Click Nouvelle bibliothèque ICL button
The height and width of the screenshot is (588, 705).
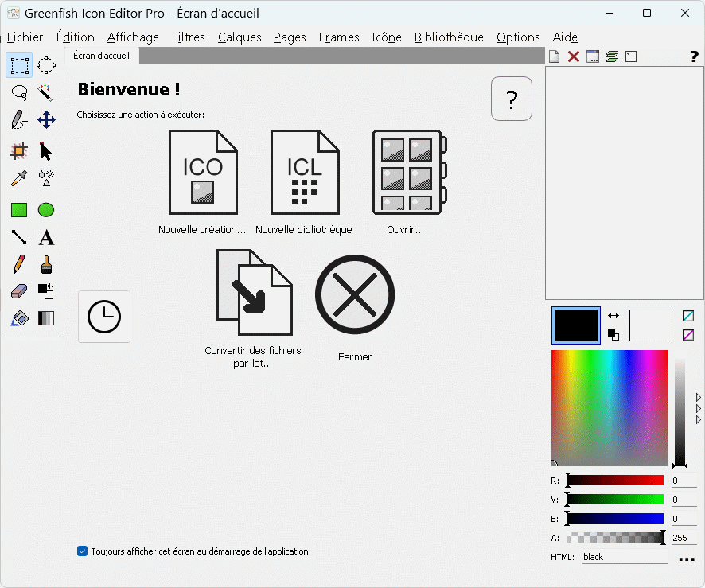point(305,181)
